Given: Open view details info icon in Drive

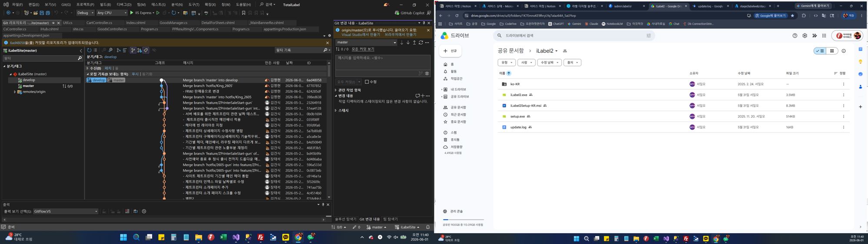Looking at the screenshot, I should pyautogui.click(x=844, y=51).
